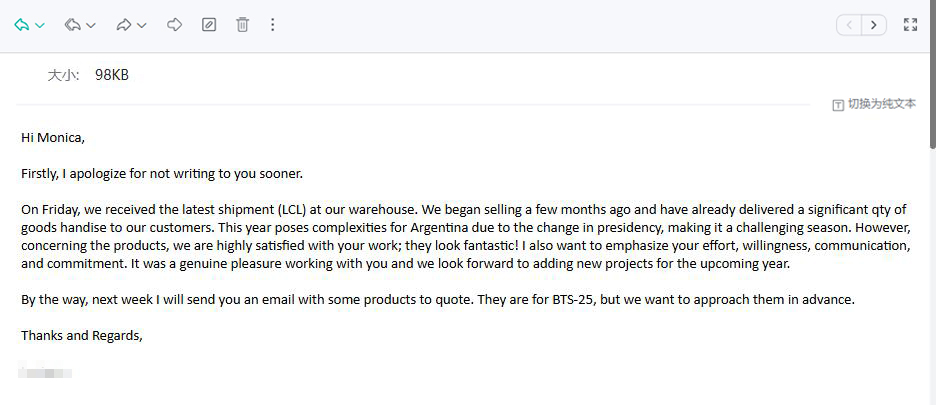936x405 pixels.
Task: Expand the Forward options dropdown chevron
Action: [x=142, y=26]
